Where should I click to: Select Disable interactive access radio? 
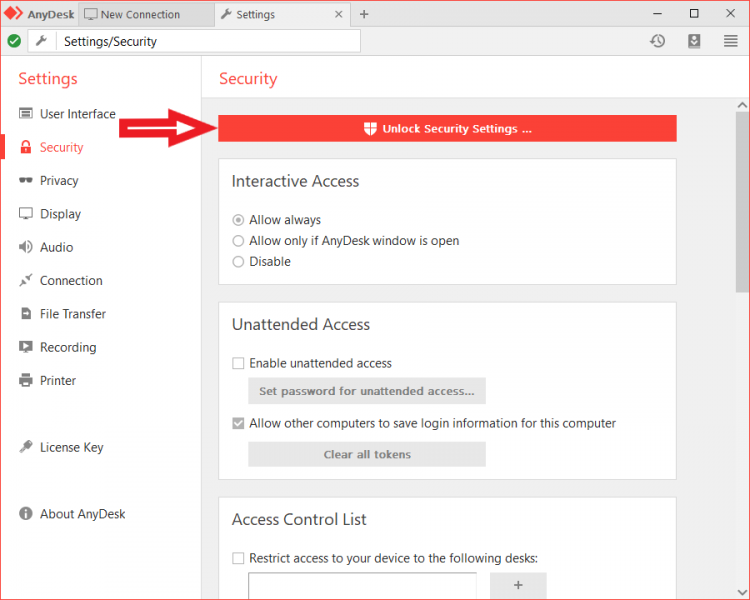[238, 262]
